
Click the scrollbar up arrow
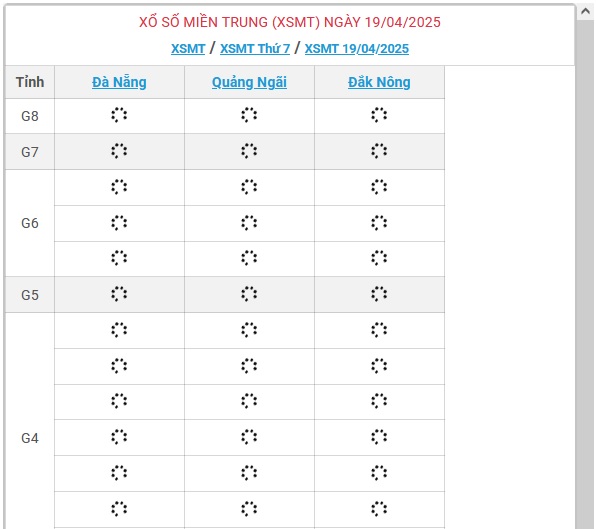(585, 11)
